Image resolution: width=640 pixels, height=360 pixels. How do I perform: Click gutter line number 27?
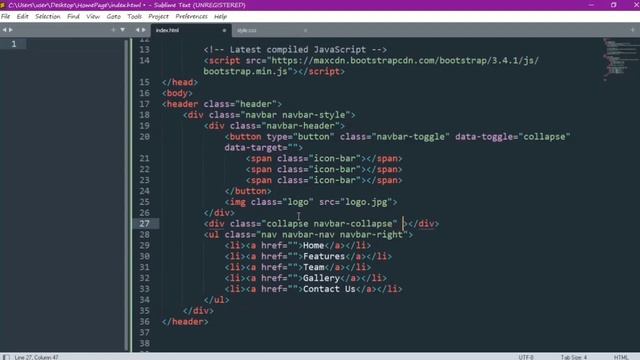(144, 224)
